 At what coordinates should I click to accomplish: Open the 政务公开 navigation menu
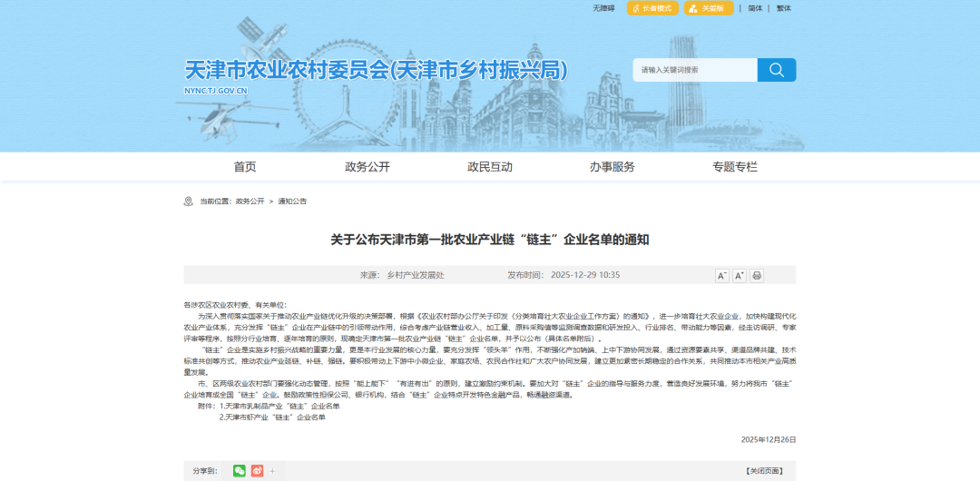pyautogui.click(x=367, y=167)
